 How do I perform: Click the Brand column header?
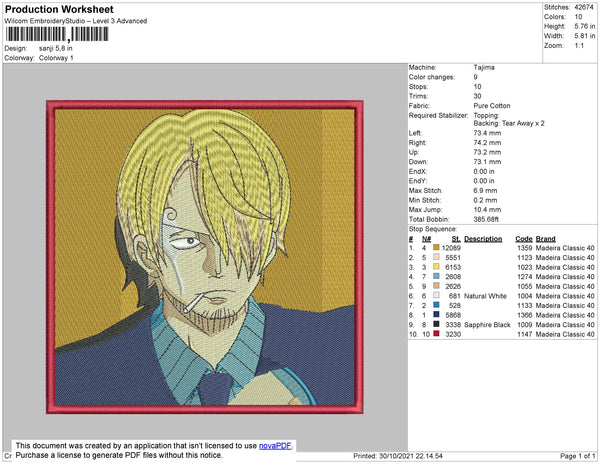[545, 239]
